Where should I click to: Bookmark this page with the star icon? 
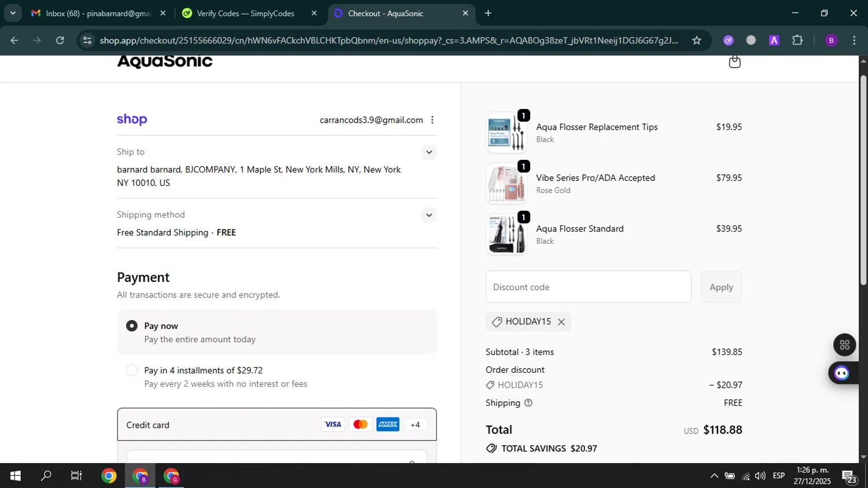[697, 40]
